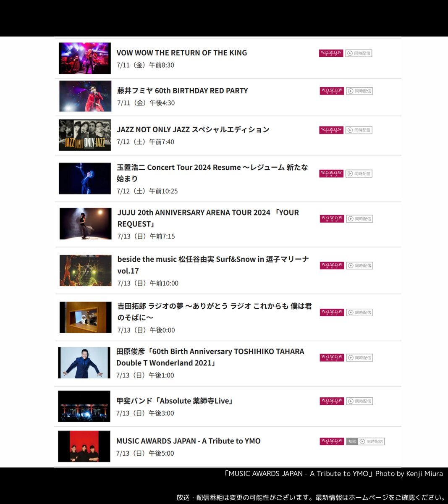The image size is (448, 504).
Task: Click 同時配信 badge on JUJU row
Action: click(359, 219)
